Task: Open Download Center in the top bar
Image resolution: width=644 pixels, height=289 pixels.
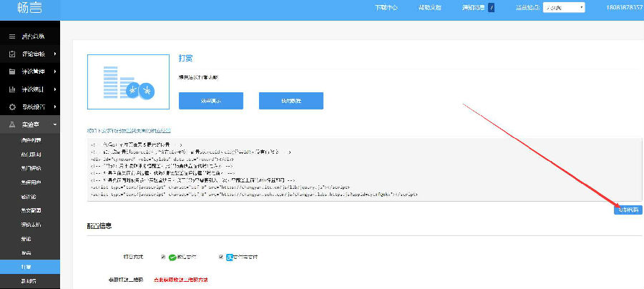Action: click(387, 8)
